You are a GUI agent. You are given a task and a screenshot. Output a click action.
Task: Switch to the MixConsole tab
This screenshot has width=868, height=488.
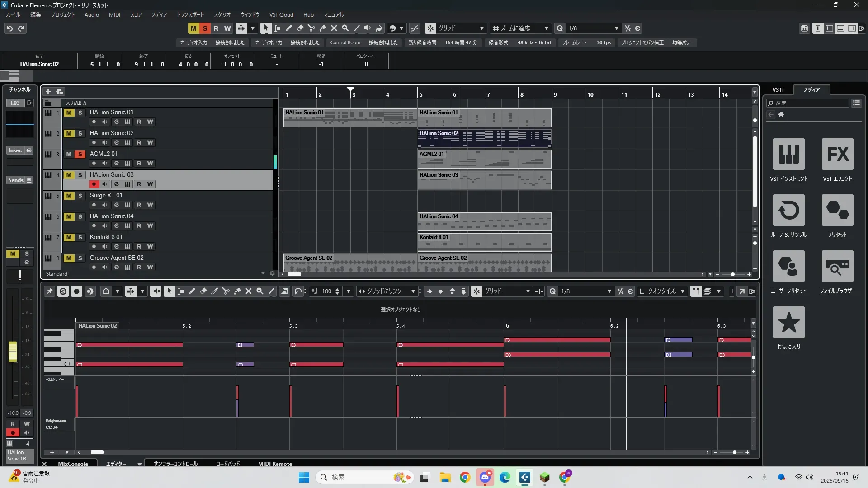(73, 464)
